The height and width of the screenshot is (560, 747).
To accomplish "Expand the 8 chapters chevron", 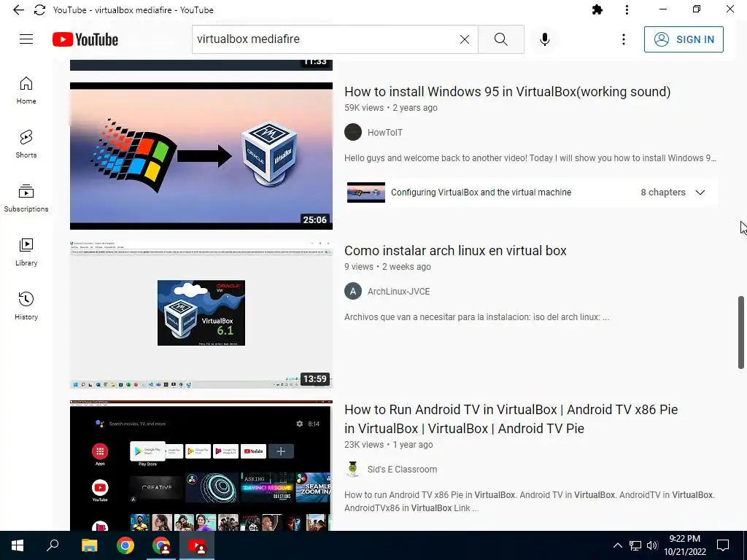I will 700,192.
